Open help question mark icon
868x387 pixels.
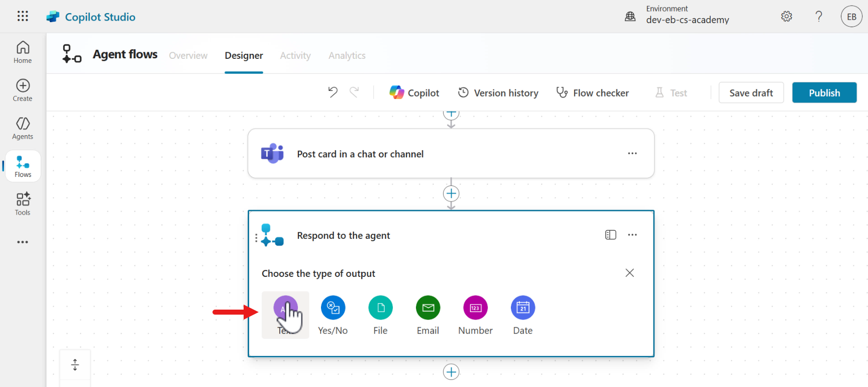pyautogui.click(x=819, y=17)
